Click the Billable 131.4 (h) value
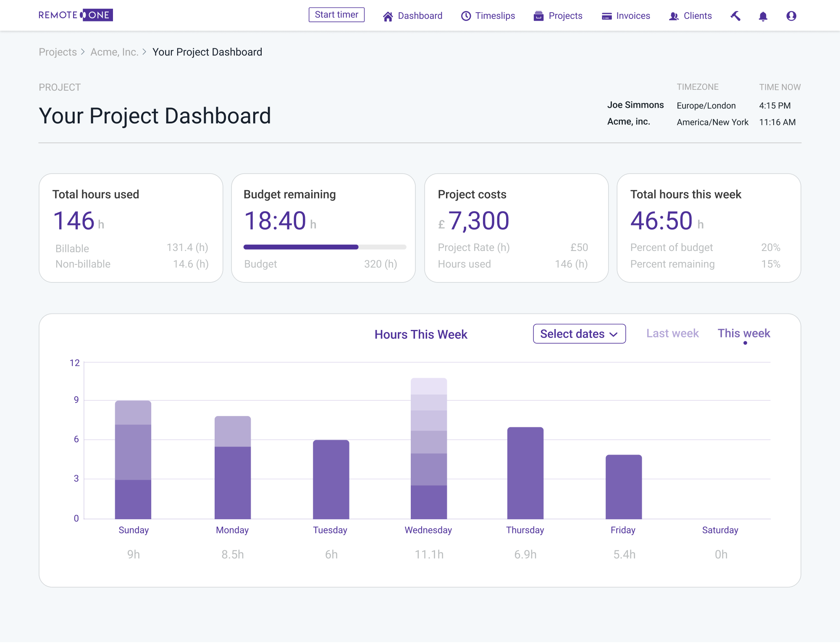Image resolution: width=840 pixels, height=643 pixels. [187, 248]
